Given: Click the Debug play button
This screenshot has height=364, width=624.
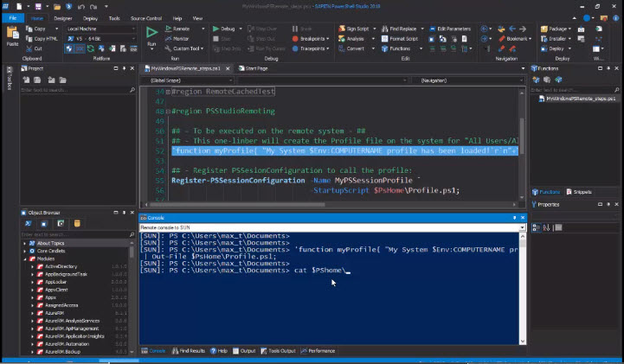Looking at the screenshot, I should (216, 29).
